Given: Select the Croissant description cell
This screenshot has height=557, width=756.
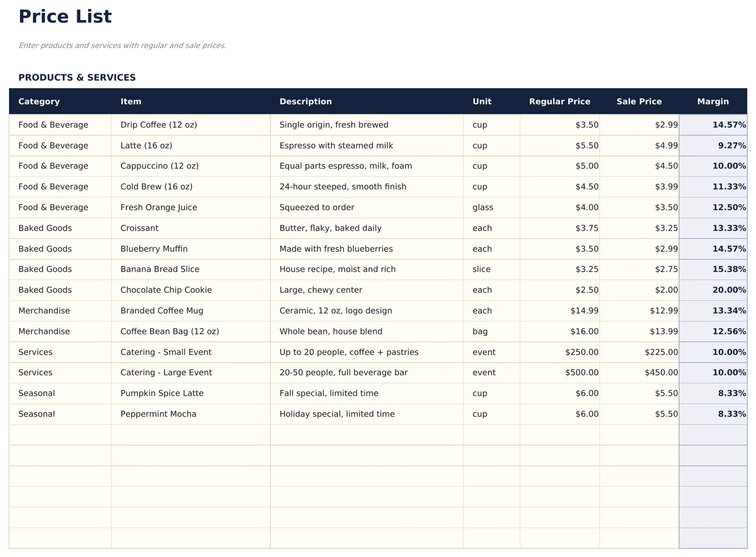Looking at the screenshot, I should point(330,228).
